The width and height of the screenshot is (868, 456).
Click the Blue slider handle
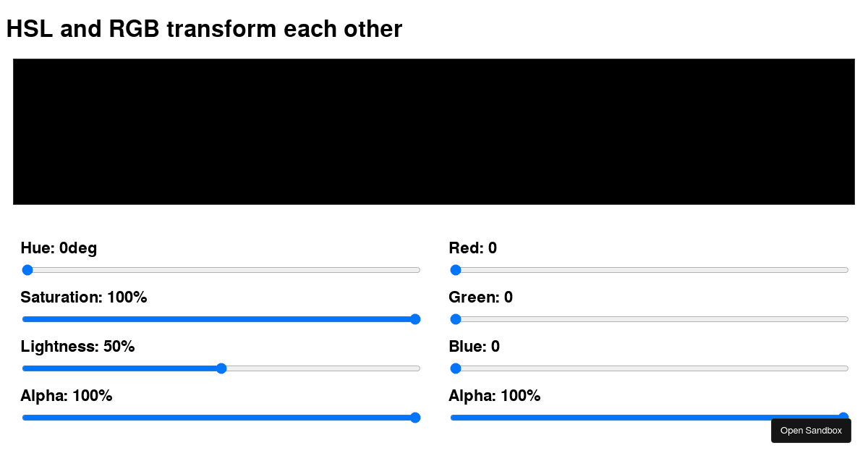pyautogui.click(x=456, y=368)
